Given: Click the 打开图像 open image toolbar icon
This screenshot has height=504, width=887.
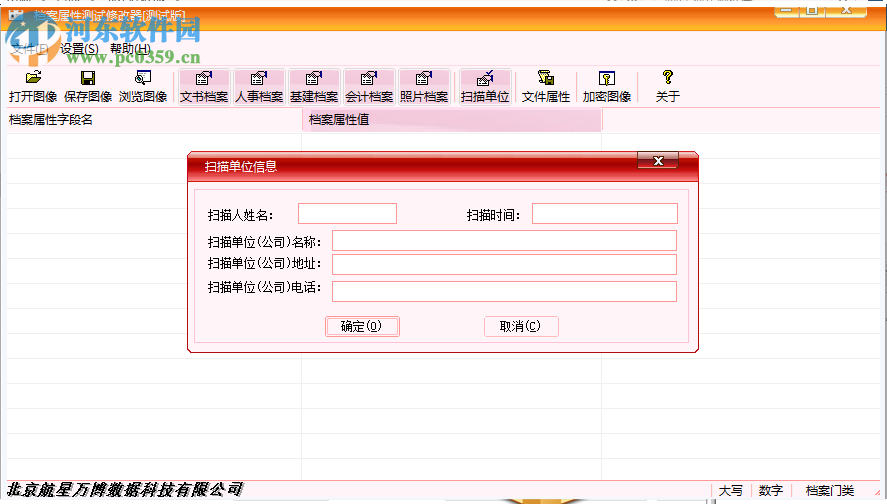Looking at the screenshot, I should coord(33,87).
